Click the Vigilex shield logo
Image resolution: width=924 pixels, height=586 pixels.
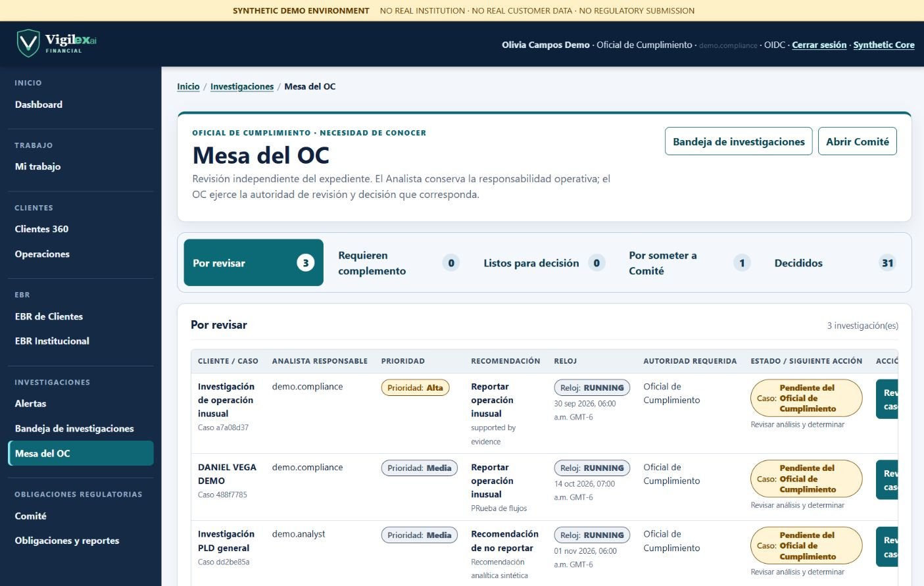(28, 43)
